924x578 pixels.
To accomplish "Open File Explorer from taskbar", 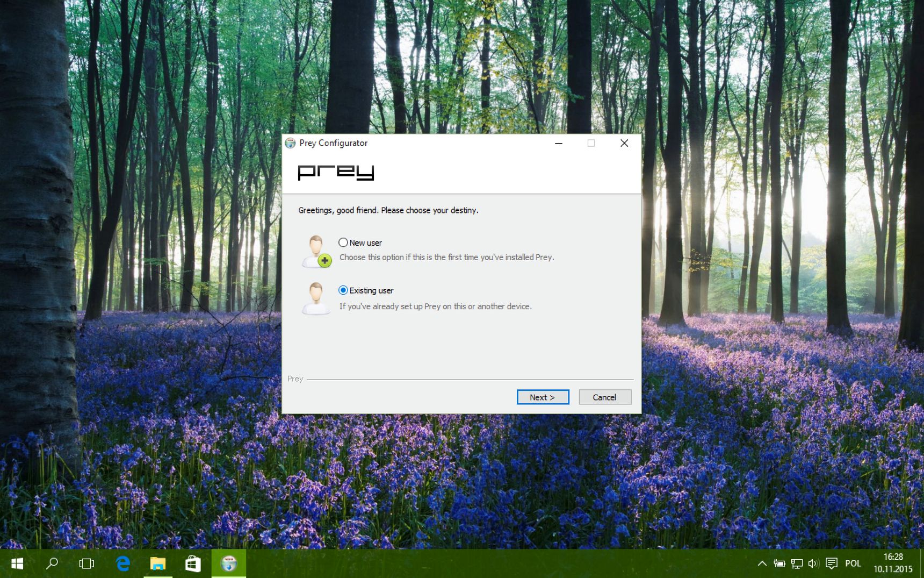I will click(x=158, y=563).
